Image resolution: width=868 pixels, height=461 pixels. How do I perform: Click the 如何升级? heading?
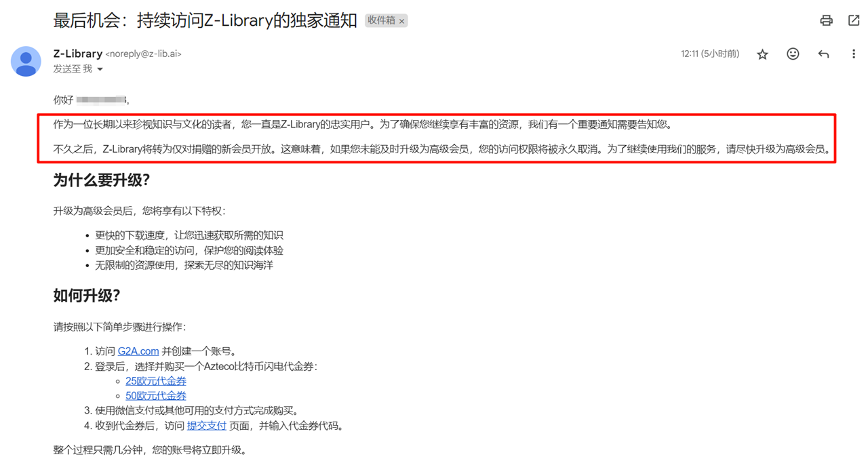[x=87, y=296]
